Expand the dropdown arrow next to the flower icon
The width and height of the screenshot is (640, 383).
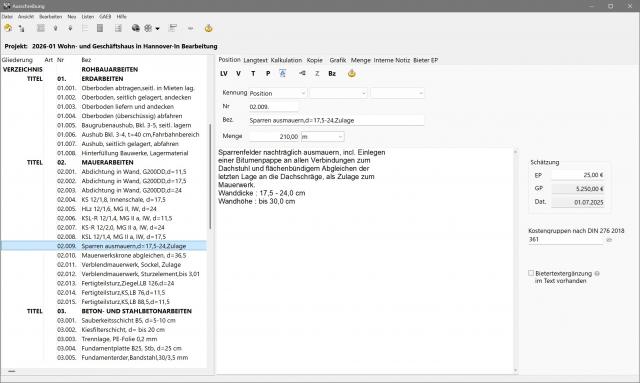pos(158,29)
